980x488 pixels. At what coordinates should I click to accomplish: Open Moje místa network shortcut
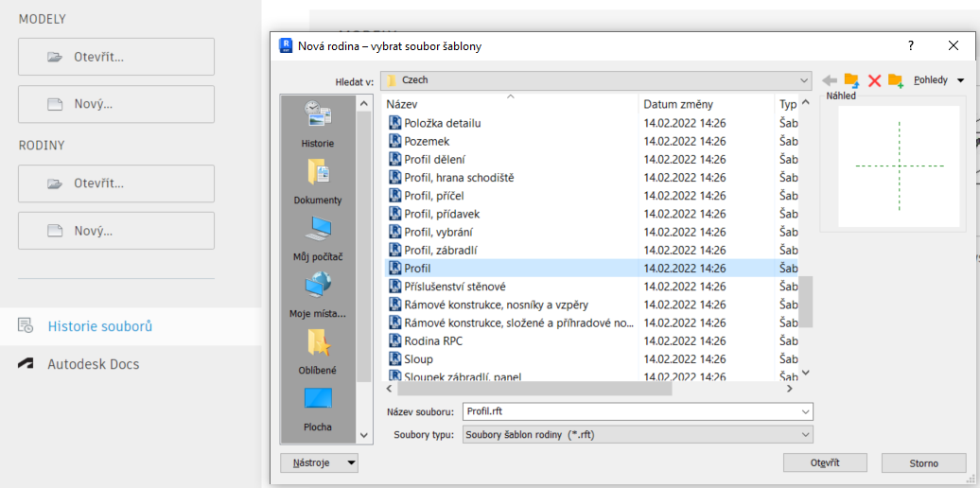pyautogui.click(x=318, y=295)
